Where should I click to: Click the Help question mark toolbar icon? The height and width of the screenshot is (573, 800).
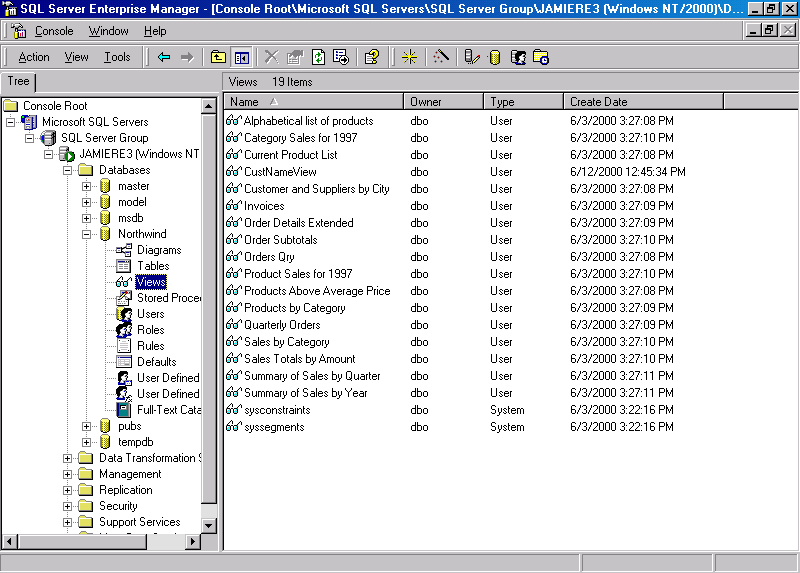click(372, 57)
